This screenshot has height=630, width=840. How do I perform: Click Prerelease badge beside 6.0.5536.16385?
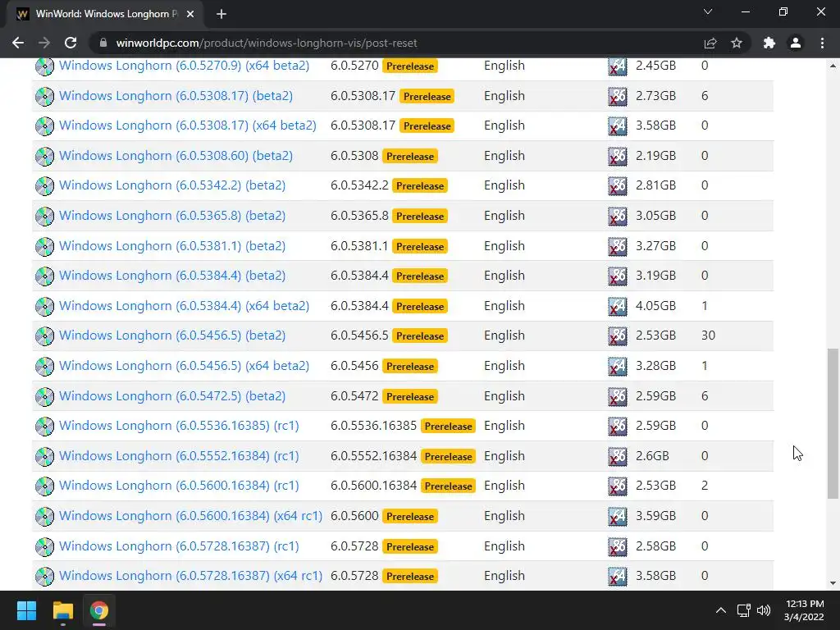point(449,427)
